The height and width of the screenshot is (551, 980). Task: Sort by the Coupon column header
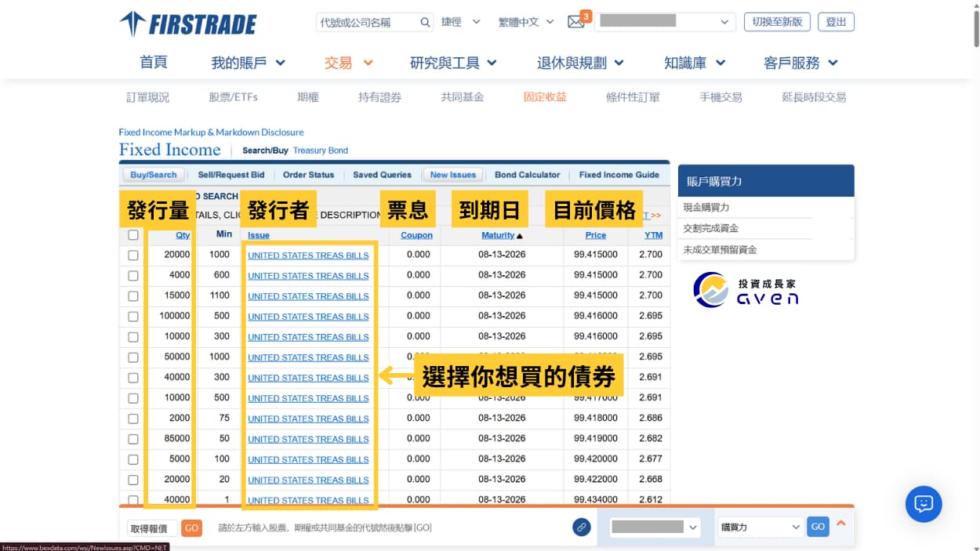pos(416,235)
